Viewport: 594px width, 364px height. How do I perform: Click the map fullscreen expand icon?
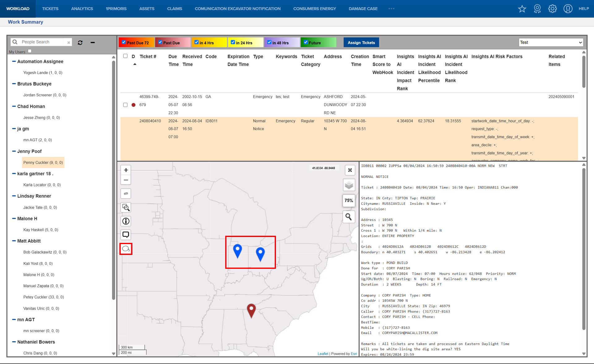point(350,170)
